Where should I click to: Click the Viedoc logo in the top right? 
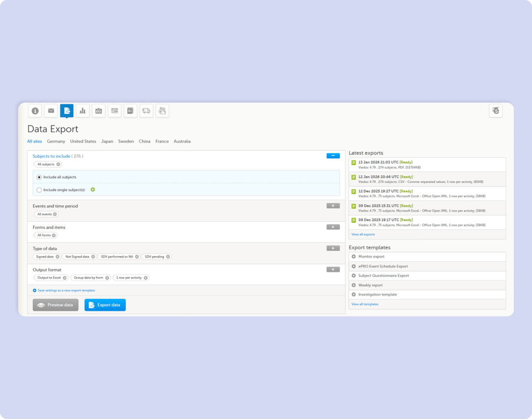pos(495,111)
